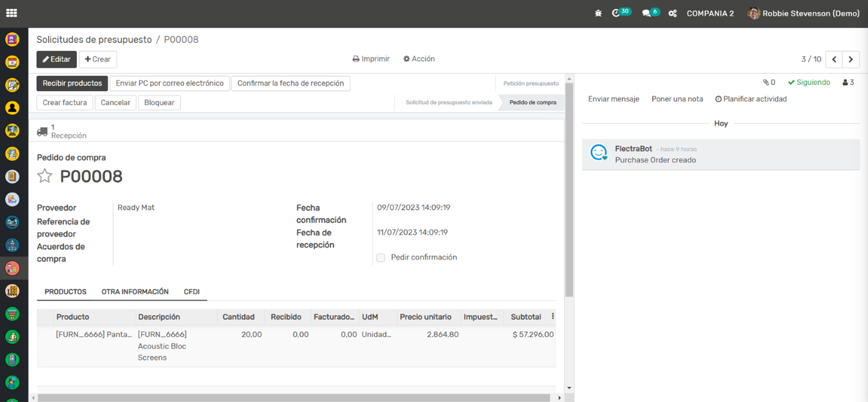Go to next record arrow

point(851,59)
